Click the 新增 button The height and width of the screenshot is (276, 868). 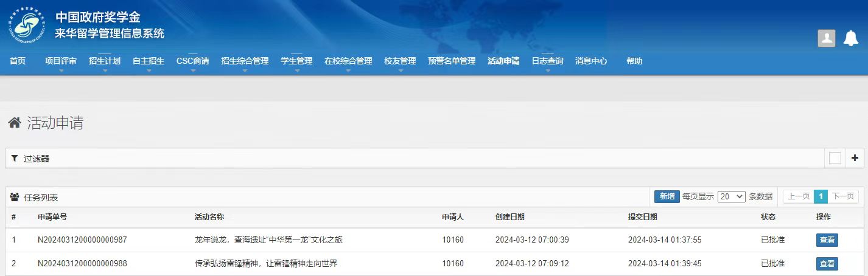click(667, 196)
